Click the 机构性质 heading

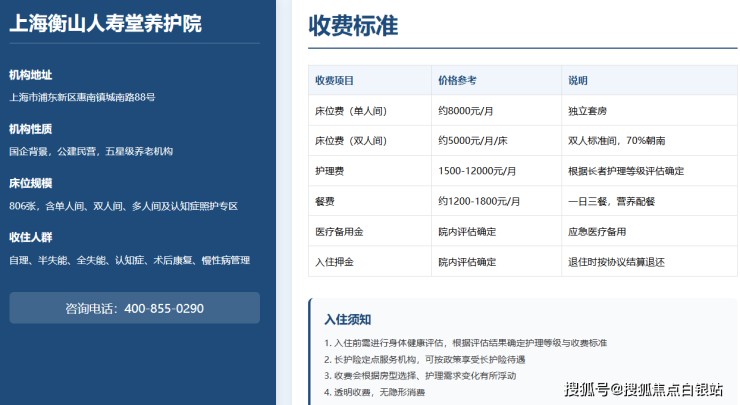point(31,129)
